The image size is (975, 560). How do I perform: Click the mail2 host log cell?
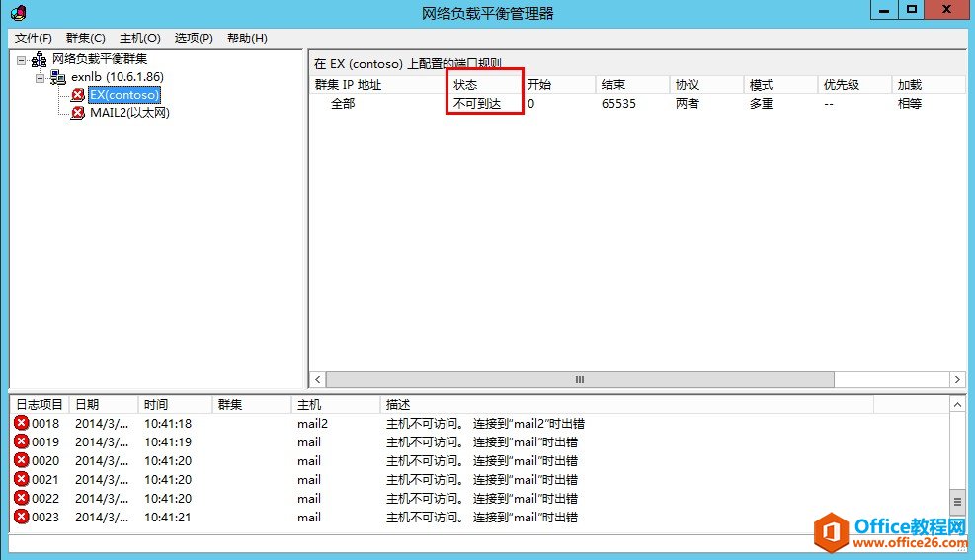[x=312, y=424]
